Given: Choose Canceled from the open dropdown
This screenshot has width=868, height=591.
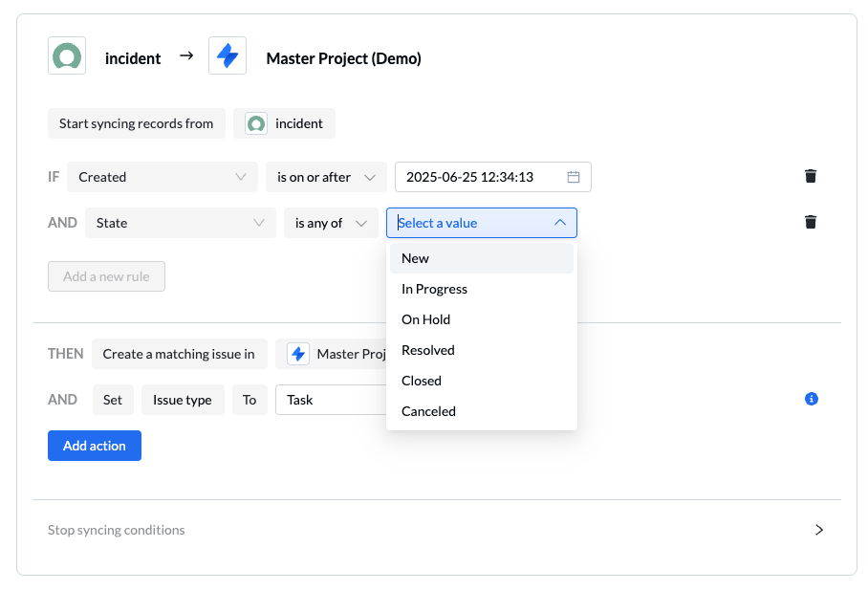Looking at the screenshot, I should pos(428,410).
